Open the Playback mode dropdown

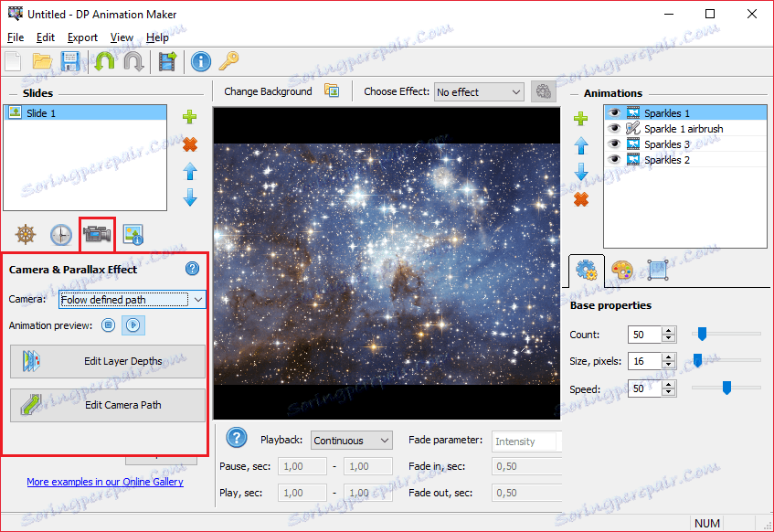coord(352,440)
